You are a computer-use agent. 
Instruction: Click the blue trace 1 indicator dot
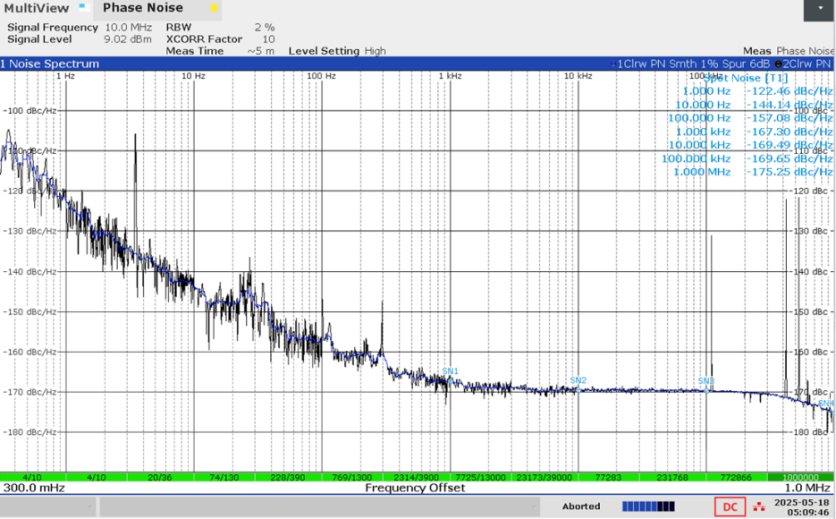pyautogui.click(x=614, y=64)
